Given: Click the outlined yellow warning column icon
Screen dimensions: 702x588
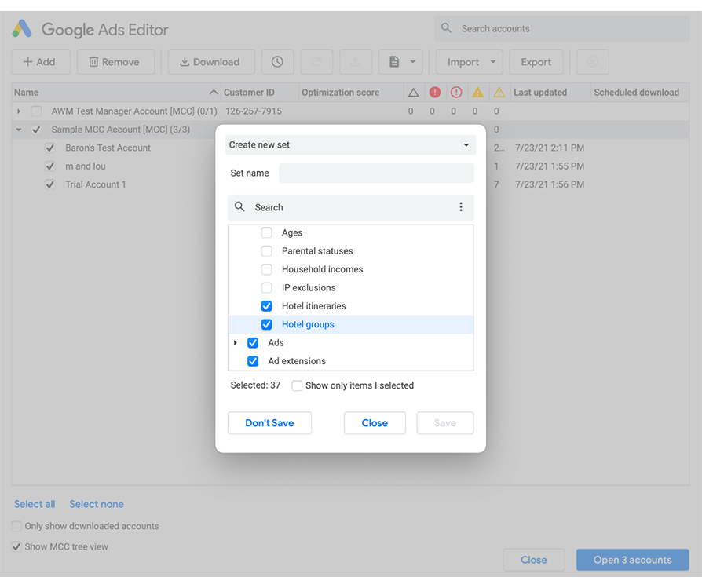Looking at the screenshot, I should point(499,92).
